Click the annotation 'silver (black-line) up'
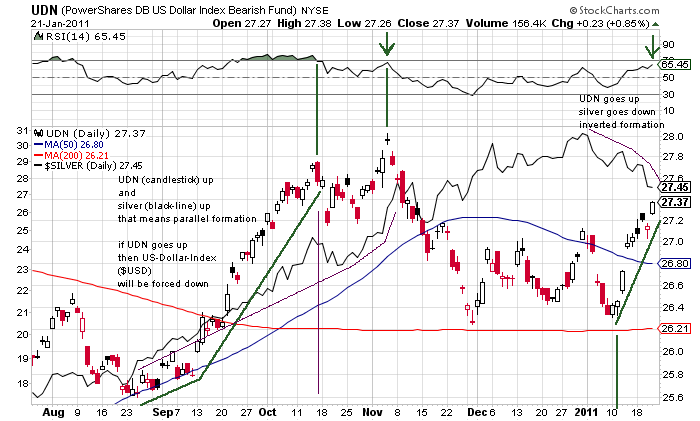 click(x=164, y=206)
